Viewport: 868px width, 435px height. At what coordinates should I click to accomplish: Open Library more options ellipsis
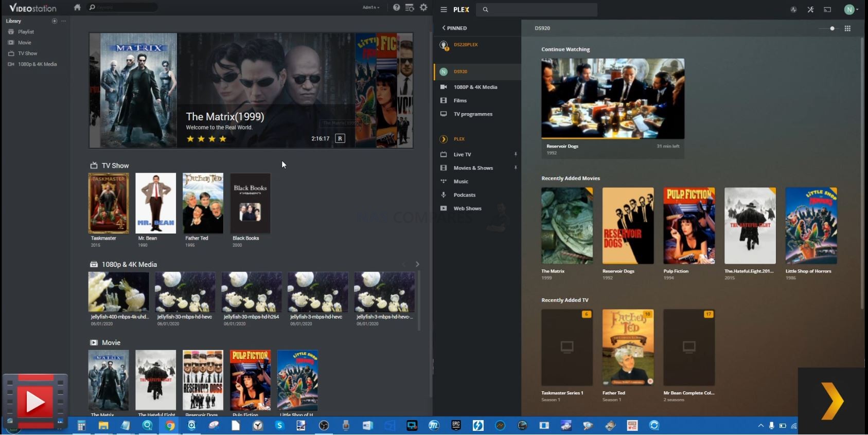point(63,21)
